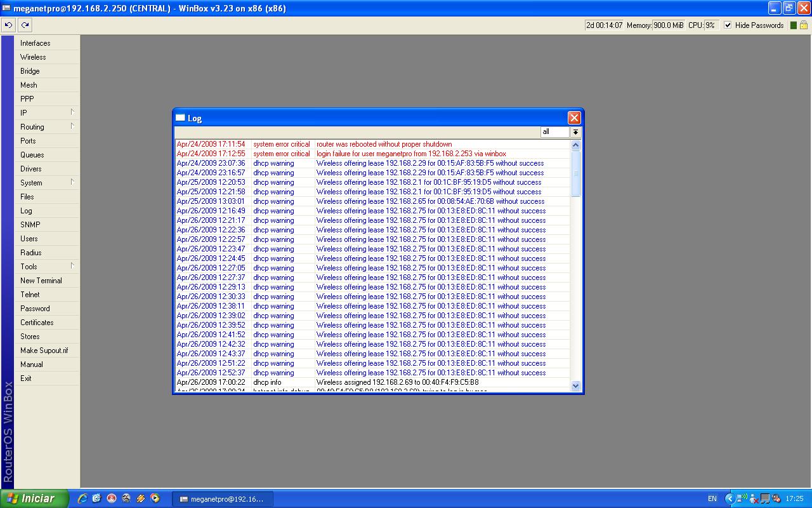Screen dimensions: 812x508
Task: Launch Internet Explorer from the quick launch
Action: 82,498
